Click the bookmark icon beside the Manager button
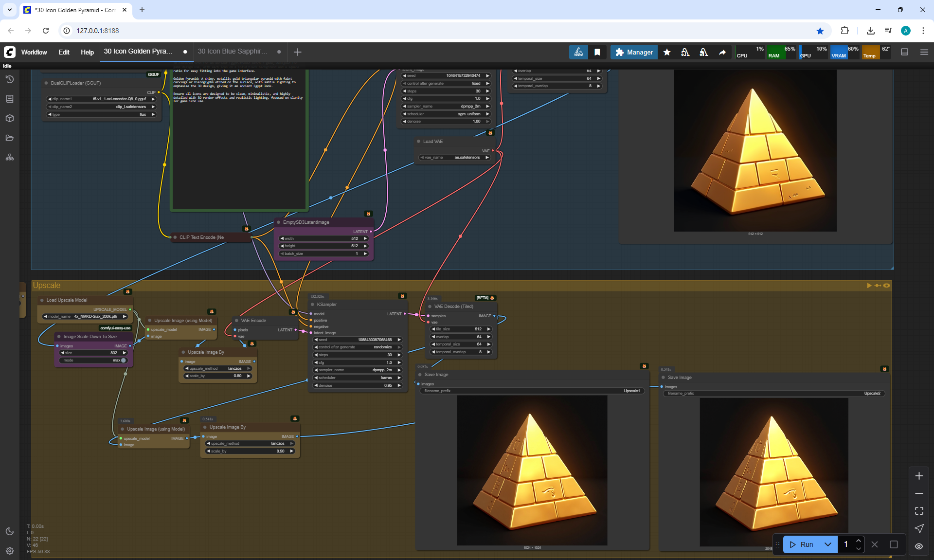This screenshot has height=560, width=934. 597,52
